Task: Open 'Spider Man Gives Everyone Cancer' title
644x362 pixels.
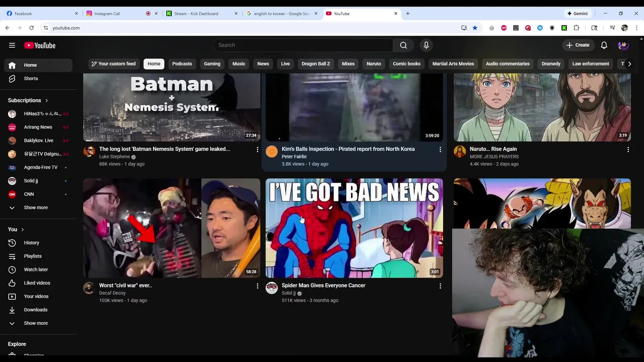Action: 324,286
